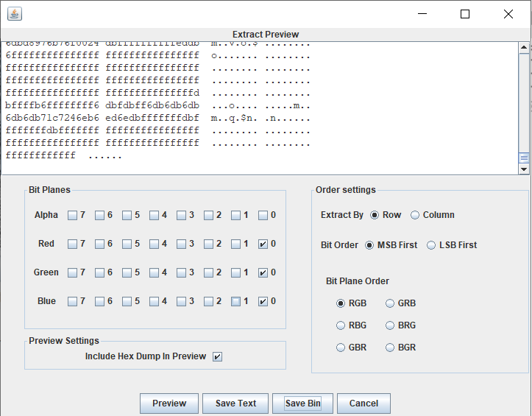Image resolution: width=532 pixels, height=416 pixels.
Task: Enable Blue bit plane 6 checkbox
Action: tap(99, 302)
